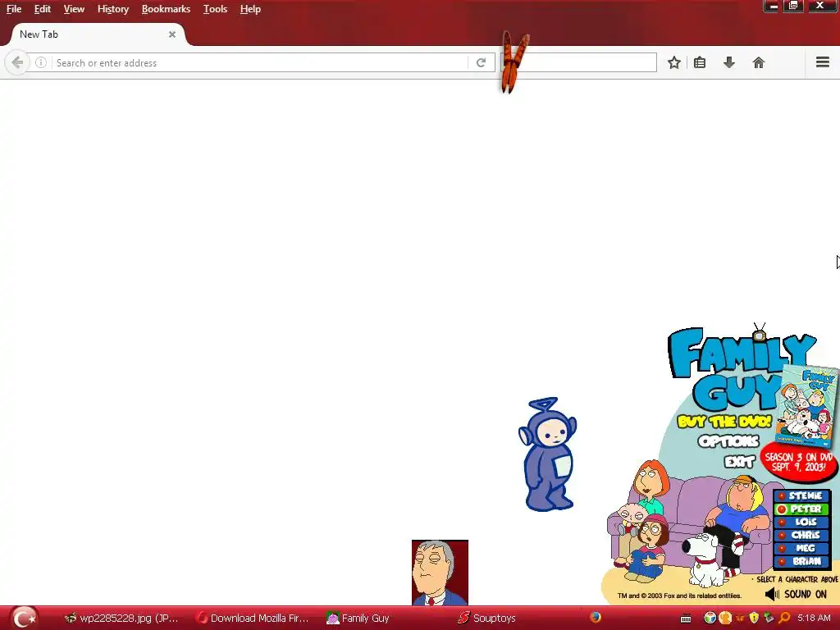This screenshot has height=630, width=840.
Task: Select the PETER character option
Action: point(801,509)
